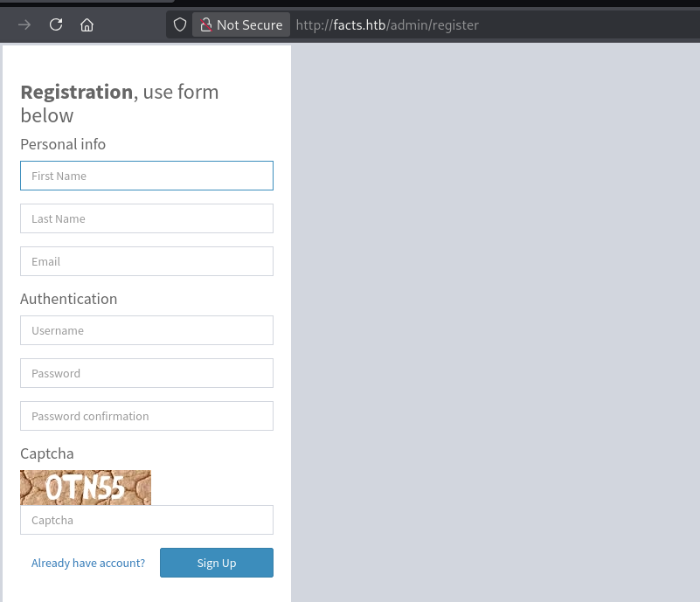Screen dimensions: 700x602
Task: Click the browser forward arrow
Action: click(24, 24)
